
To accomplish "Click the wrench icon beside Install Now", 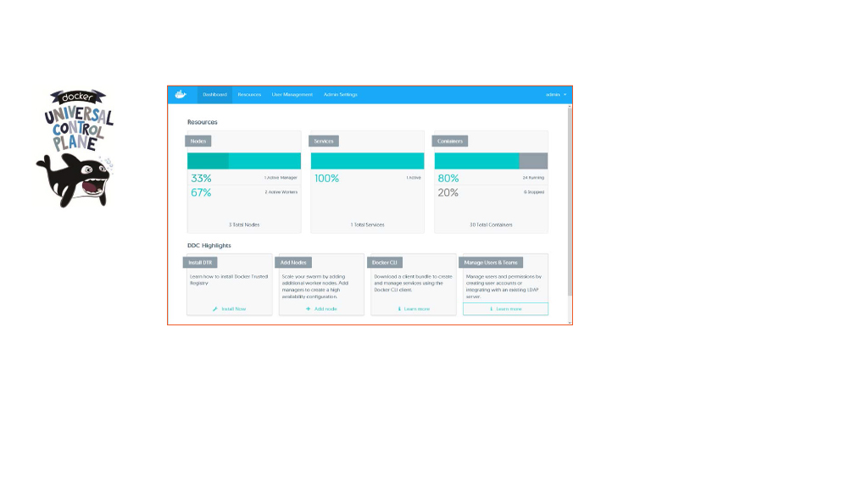I will click(215, 309).
